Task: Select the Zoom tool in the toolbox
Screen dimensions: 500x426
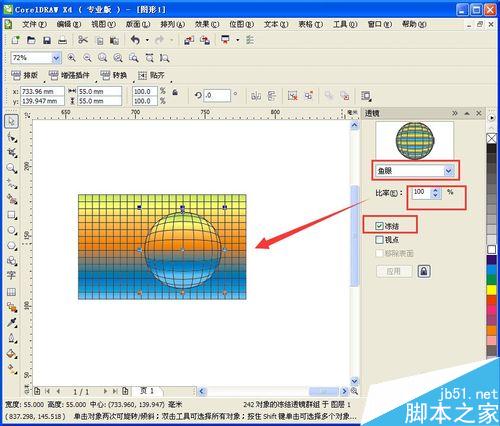Action: [11, 168]
